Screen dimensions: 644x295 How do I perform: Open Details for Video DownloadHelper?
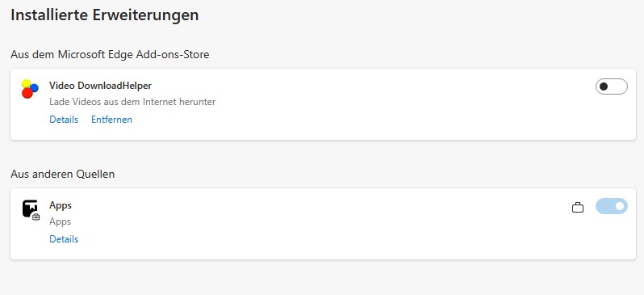click(x=64, y=120)
